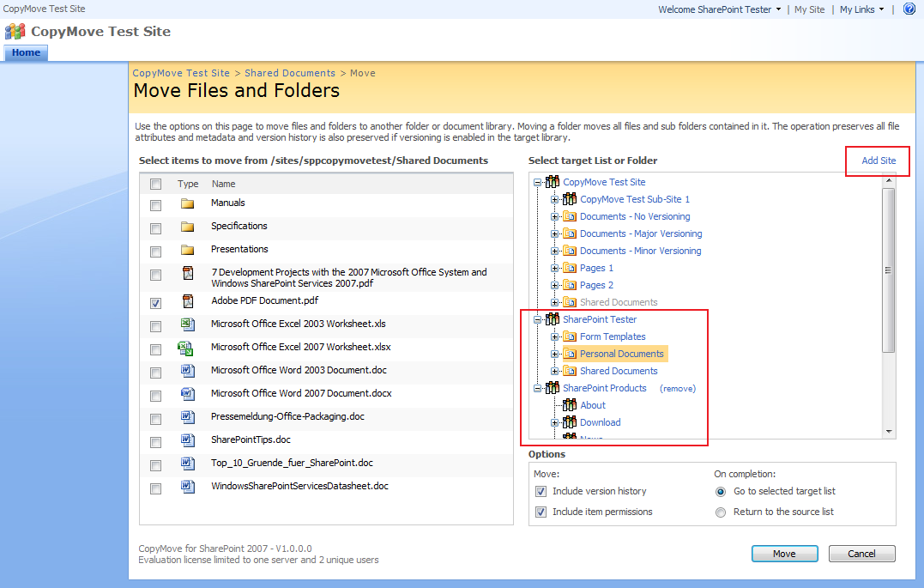Screen dimensions: 924x588
Task: Toggle Include version history checkbox
Action: pyautogui.click(x=541, y=491)
